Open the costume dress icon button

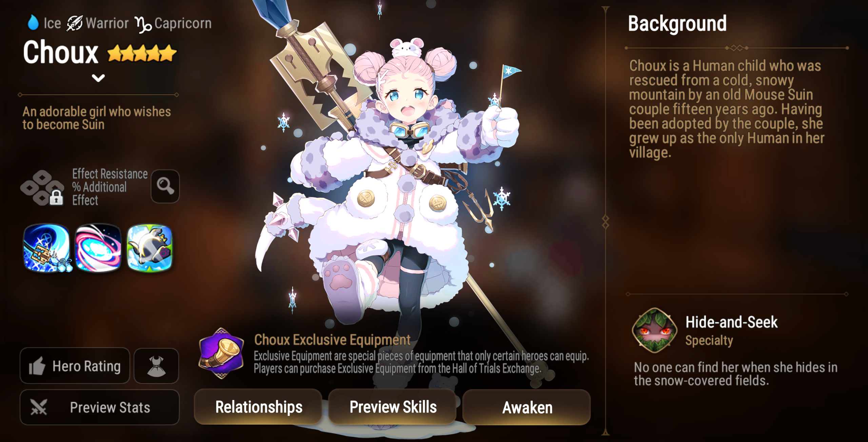coord(156,366)
